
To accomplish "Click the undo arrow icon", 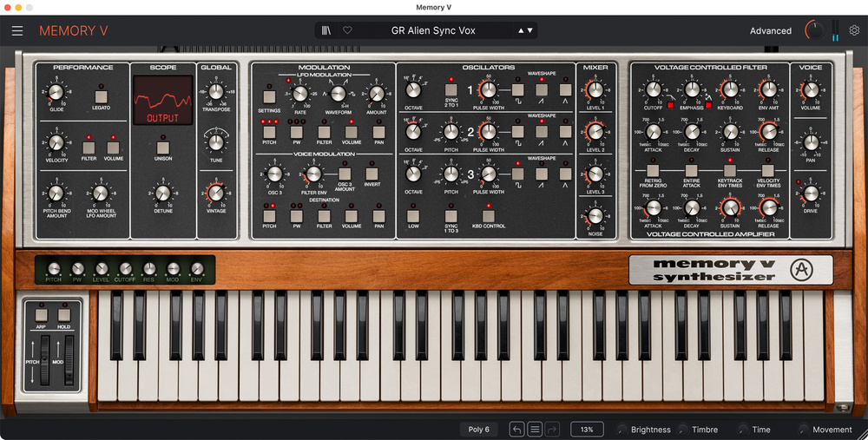I will click(x=516, y=430).
